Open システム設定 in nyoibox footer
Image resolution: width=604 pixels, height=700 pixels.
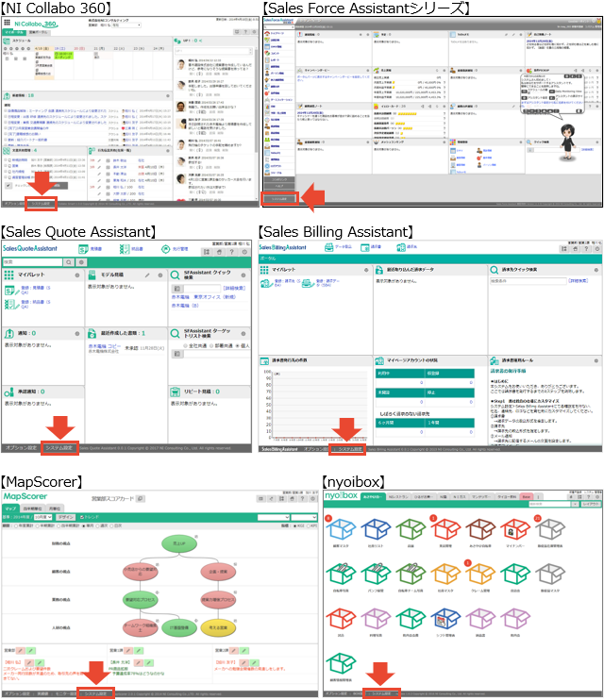(x=381, y=693)
